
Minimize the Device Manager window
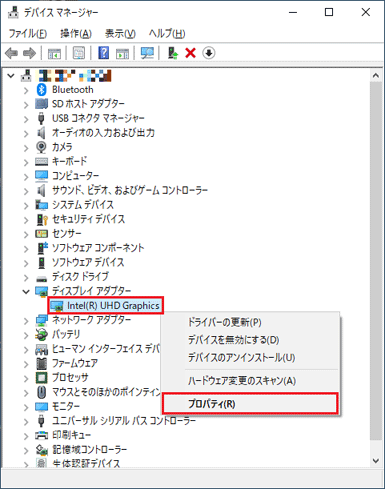293,12
